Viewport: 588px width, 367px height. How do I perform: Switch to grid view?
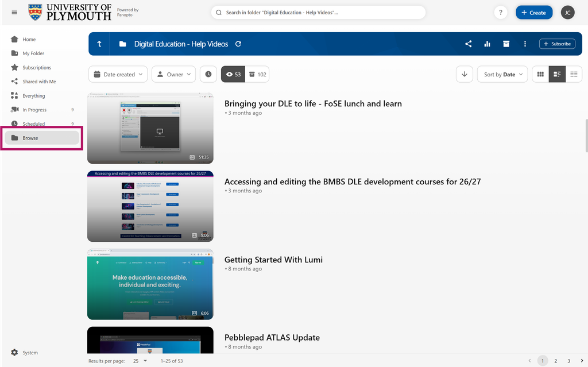click(540, 74)
